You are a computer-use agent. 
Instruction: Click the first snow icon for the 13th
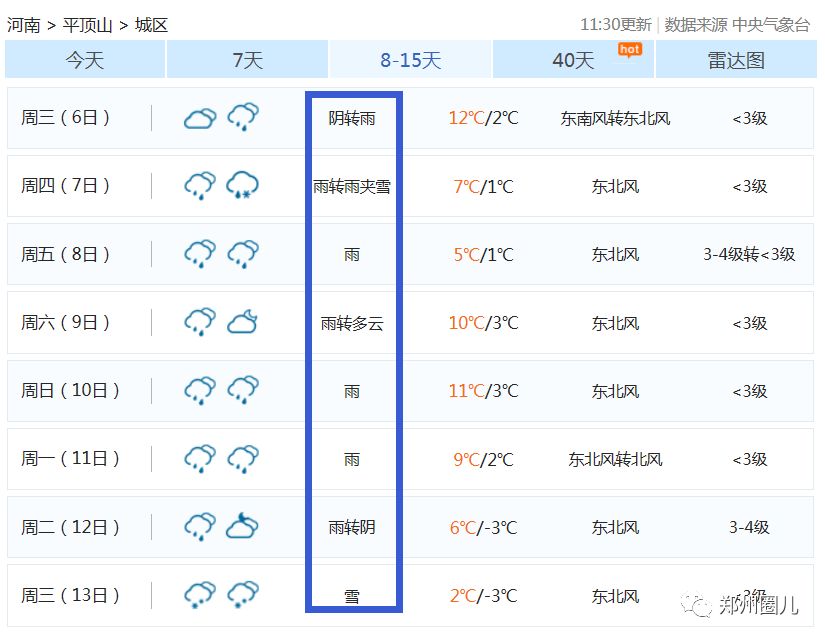[200, 595]
